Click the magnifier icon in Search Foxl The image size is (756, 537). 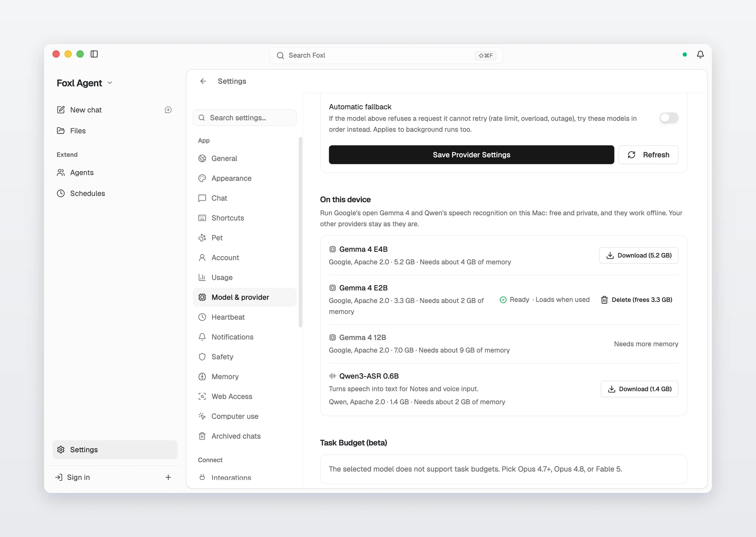(x=280, y=55)
